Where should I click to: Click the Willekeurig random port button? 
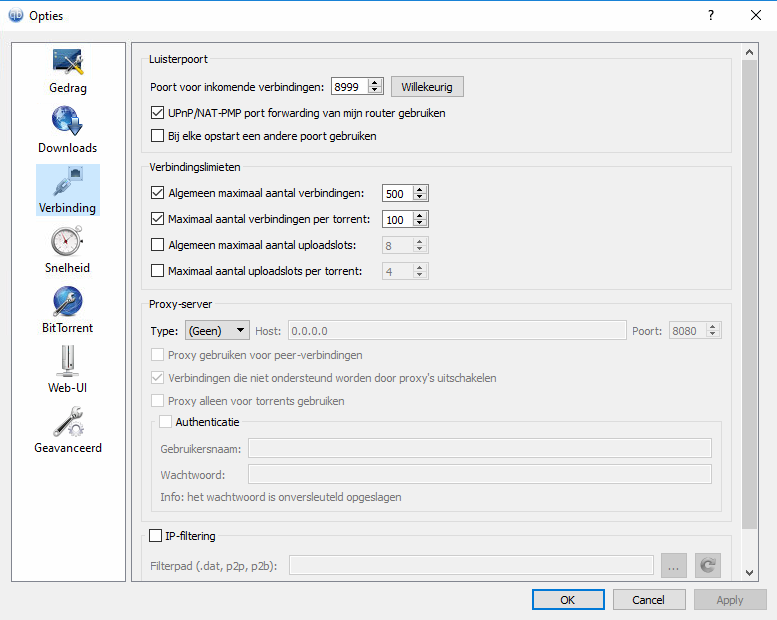click(x=426, y=87)
